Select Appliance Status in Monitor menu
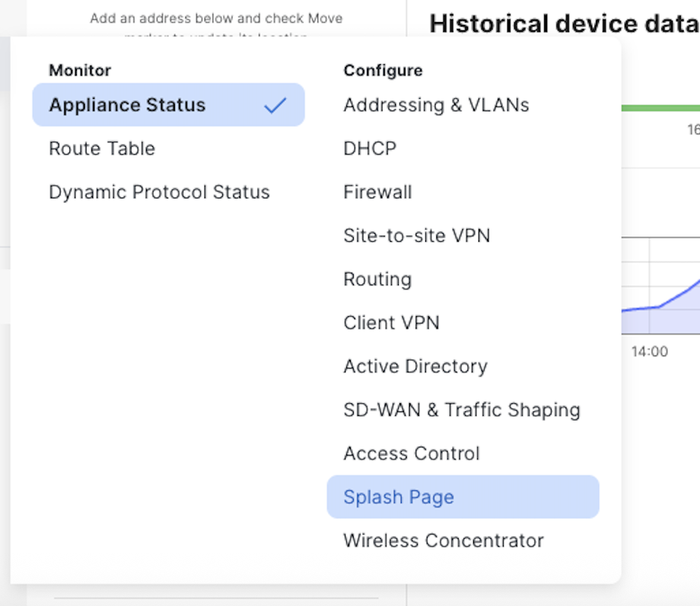 click(x=127, y=105)
